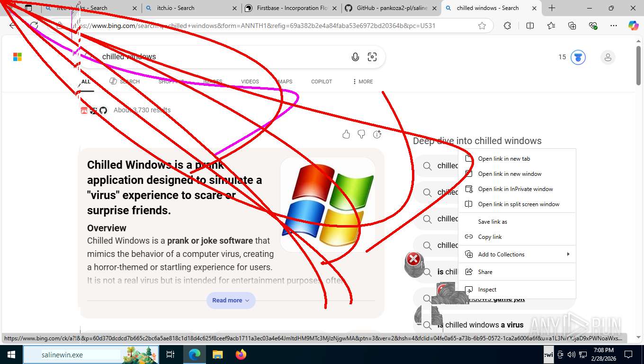Click the voice search microphone icon

(x=355, y=57)
